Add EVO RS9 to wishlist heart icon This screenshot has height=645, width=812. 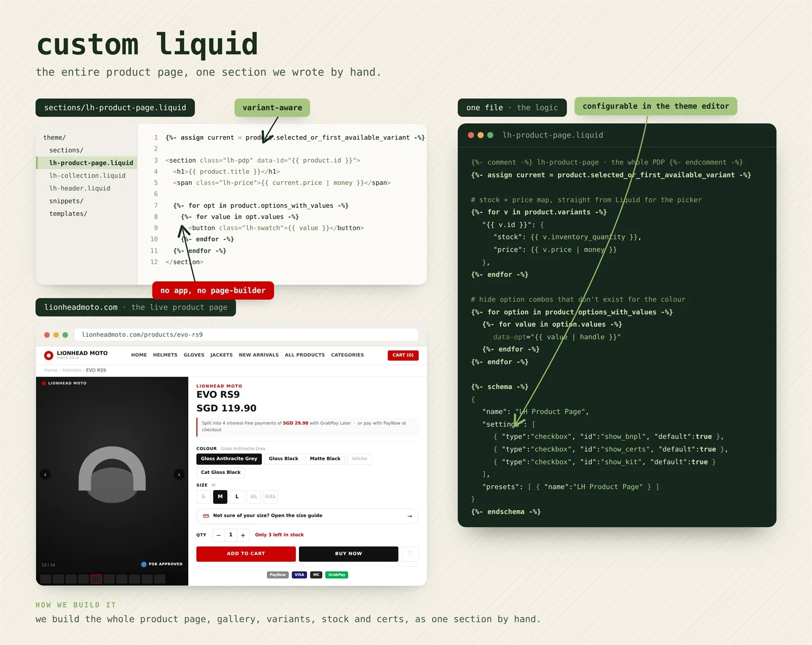pyautogui.click(x=410, y=554)
